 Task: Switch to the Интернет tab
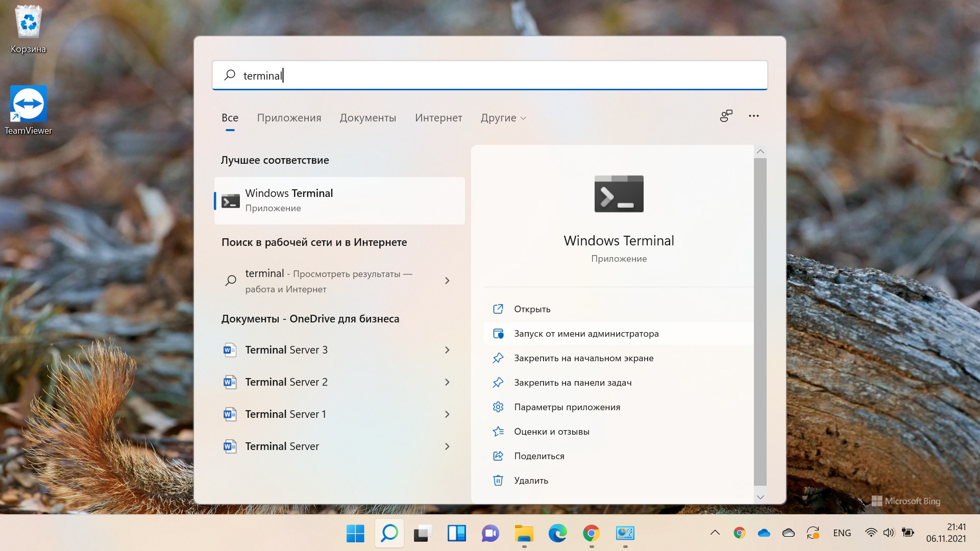point(438,118)
